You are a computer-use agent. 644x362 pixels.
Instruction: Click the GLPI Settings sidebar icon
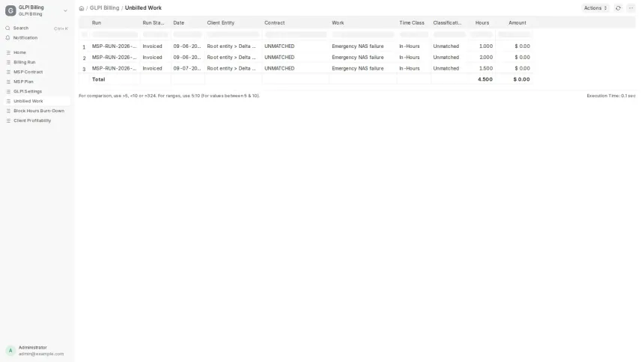(8, 91)
